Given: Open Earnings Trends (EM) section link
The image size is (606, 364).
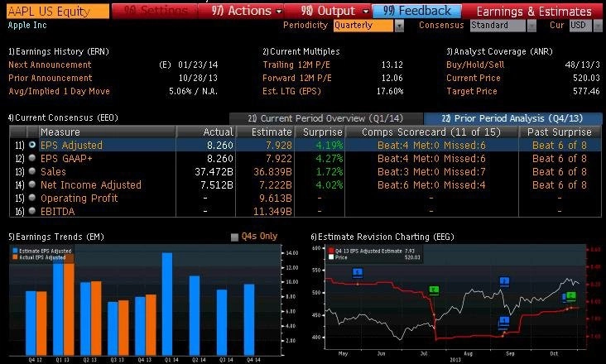Looking at the screenshot, I should [x=56, y=237].
